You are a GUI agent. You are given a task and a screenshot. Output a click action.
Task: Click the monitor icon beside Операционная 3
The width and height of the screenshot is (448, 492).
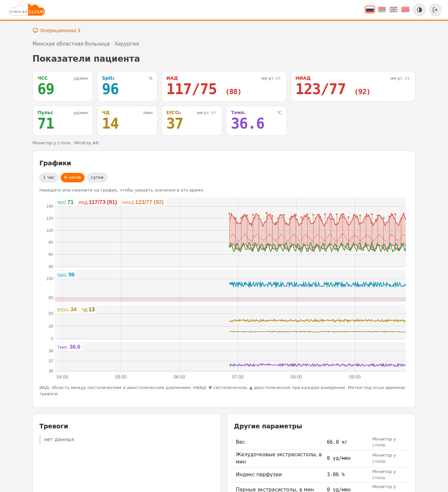click(x=35, y=31)
